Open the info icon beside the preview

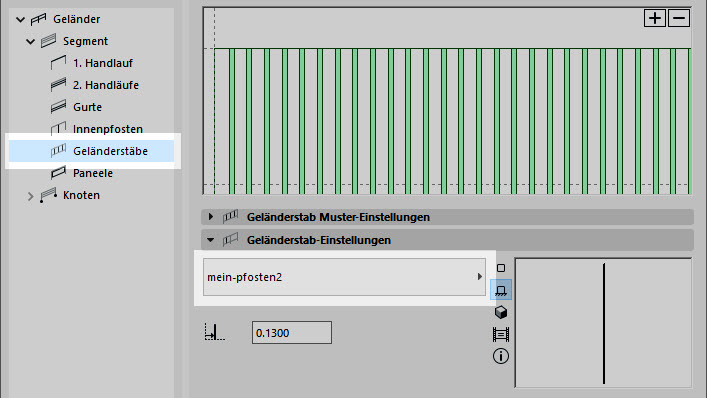pos(500,356)
